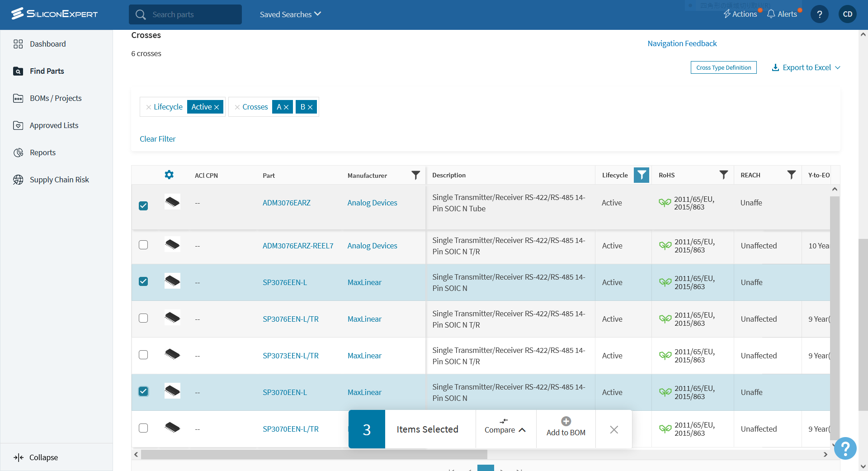Open the Navigation Feedback link
Image resolution: width=868 pixels, height=471 pixels.
(682, 43)
